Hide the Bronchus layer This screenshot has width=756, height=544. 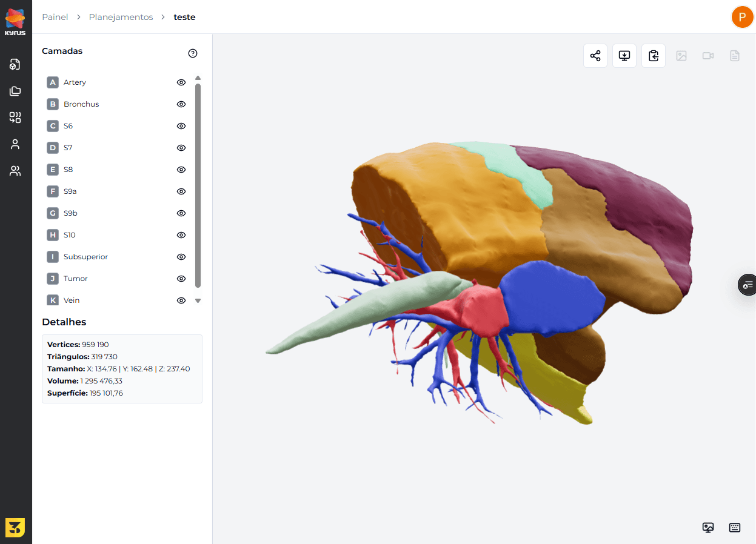click(181, 104)
